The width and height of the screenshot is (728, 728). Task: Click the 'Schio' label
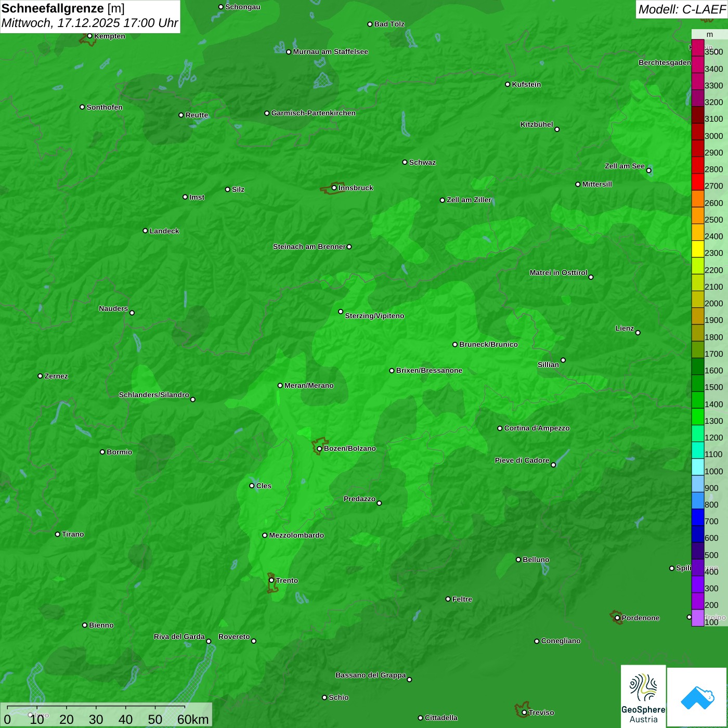click(x=339, y=697)
